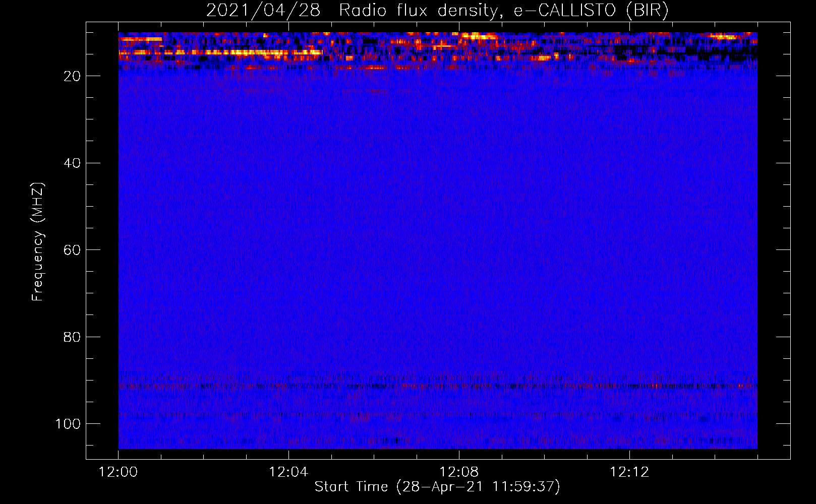Click the '60' frequency tick label
Viewport: 816px width, 504px height.
72,250
